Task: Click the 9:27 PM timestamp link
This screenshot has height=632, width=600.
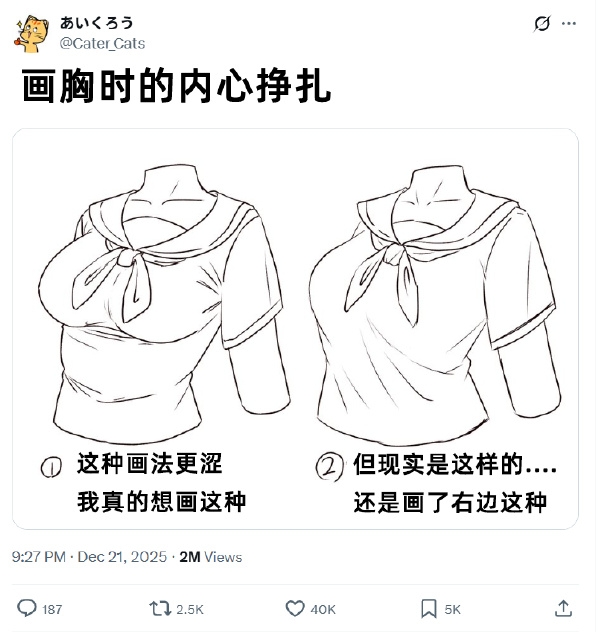Action: [39, 557]
